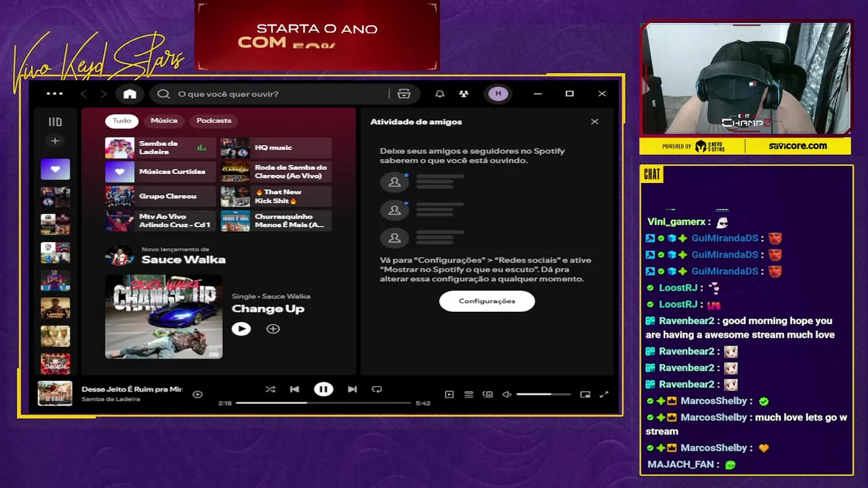Toggle the Now Playing view
The height and width of the screenshot is (488, 868).
point(449,394)
